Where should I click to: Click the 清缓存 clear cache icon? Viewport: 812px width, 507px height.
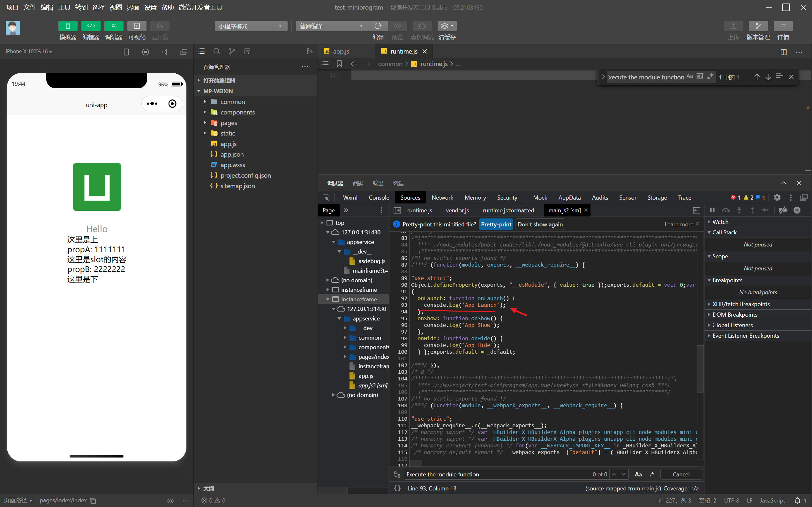click(447, 26)
